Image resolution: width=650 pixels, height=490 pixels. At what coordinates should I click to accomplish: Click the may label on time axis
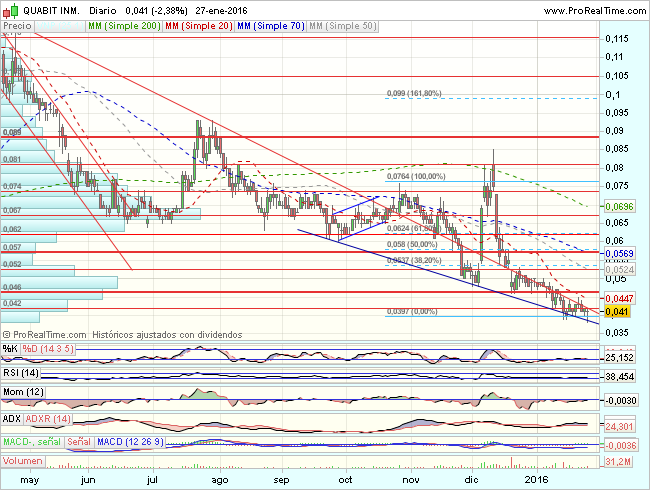[30, 480]
